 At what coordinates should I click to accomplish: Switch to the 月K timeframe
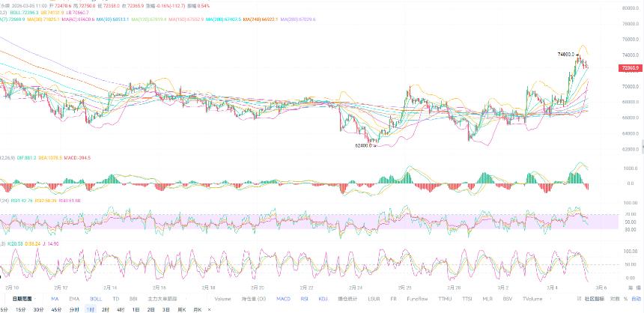click(198, 309)
